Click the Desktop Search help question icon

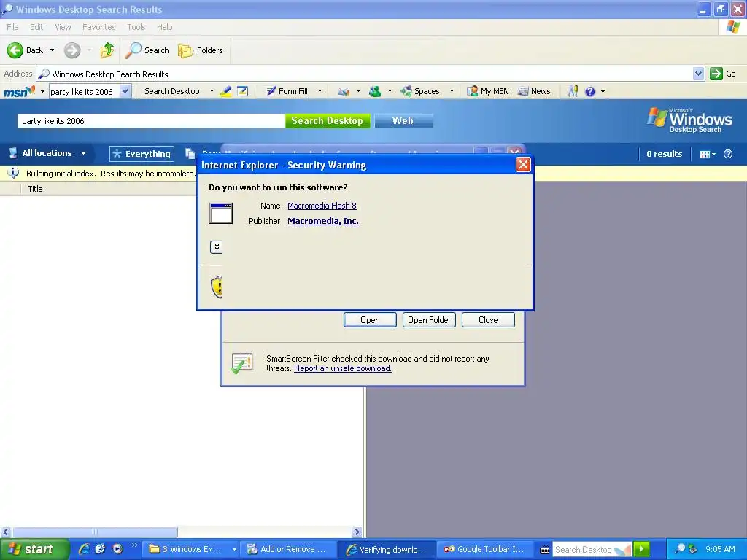click(728, 154)
